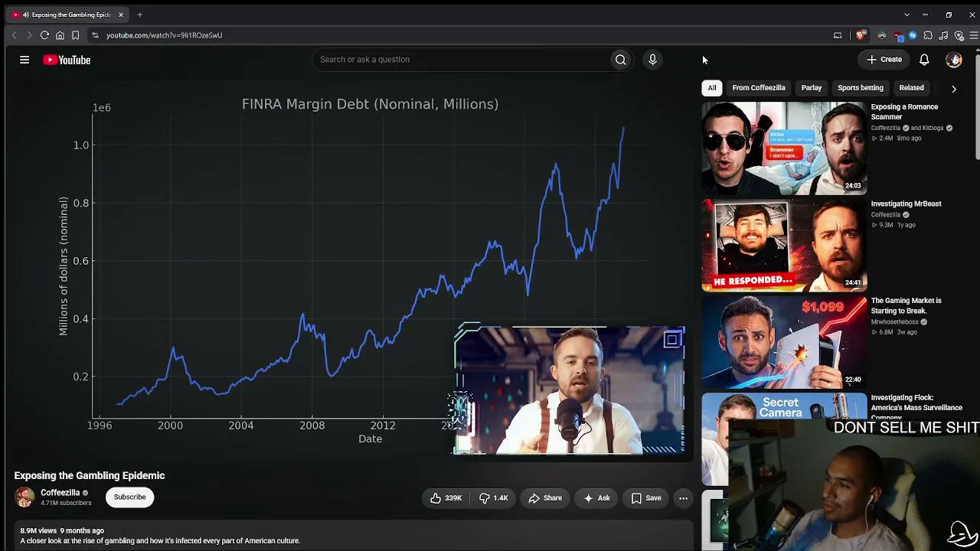Select the From Coffeezilla filter chip
Screen dimensions: 980x551
click(x=759, y=88)
